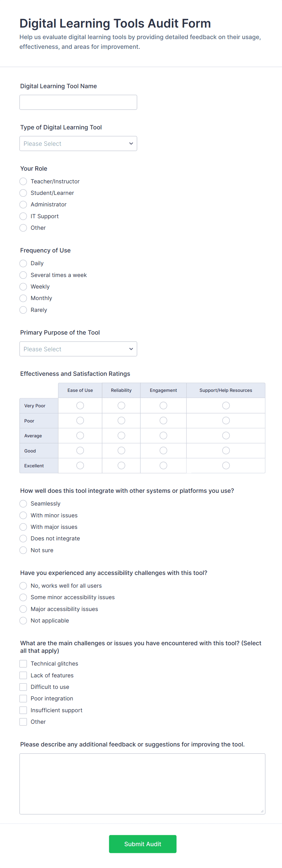Expand the Primary Purpose of the Tool dropdown
The width and height of the screenshot is (282, 868).
tap(78, 349)
